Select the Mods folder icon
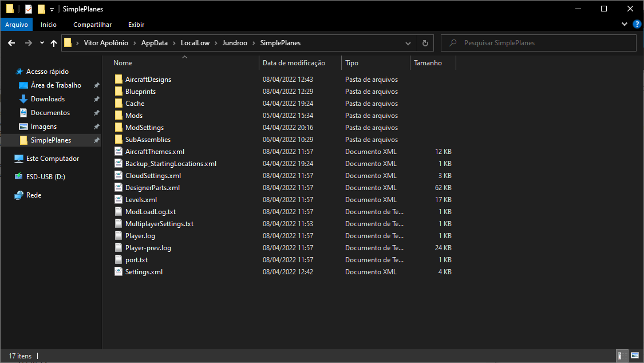 118,116
